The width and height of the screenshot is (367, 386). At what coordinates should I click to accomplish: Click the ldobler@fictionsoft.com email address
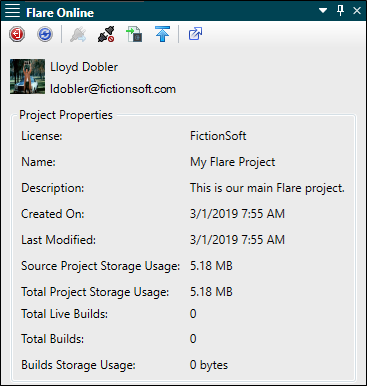pos(113,89)
